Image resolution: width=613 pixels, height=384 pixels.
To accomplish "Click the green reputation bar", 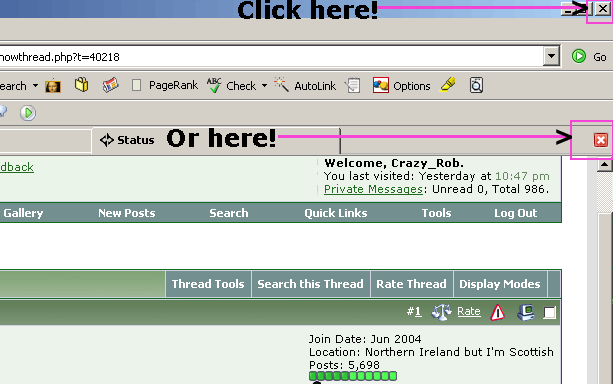I will pyautogui.click(x=353, y=376).
